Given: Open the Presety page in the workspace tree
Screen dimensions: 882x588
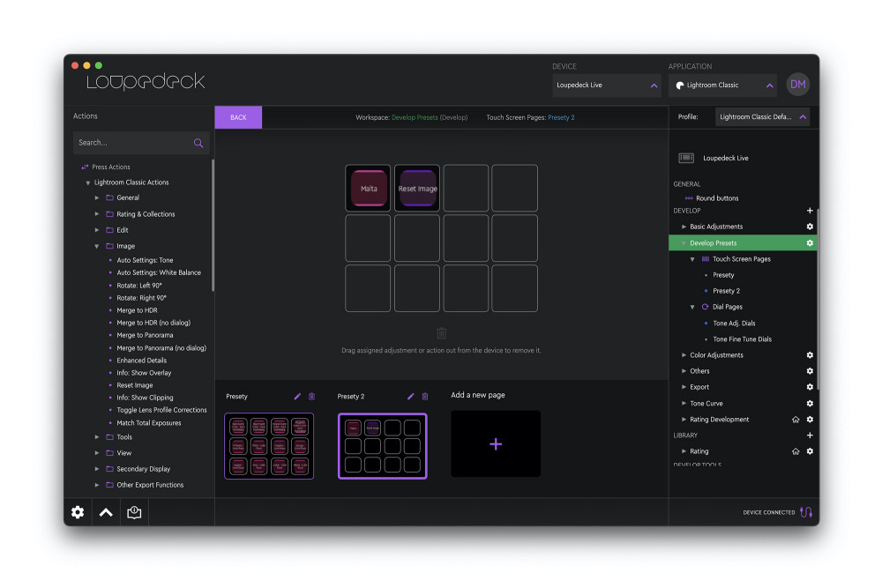Looking at the screenshot, I should [x=723, y=275].
